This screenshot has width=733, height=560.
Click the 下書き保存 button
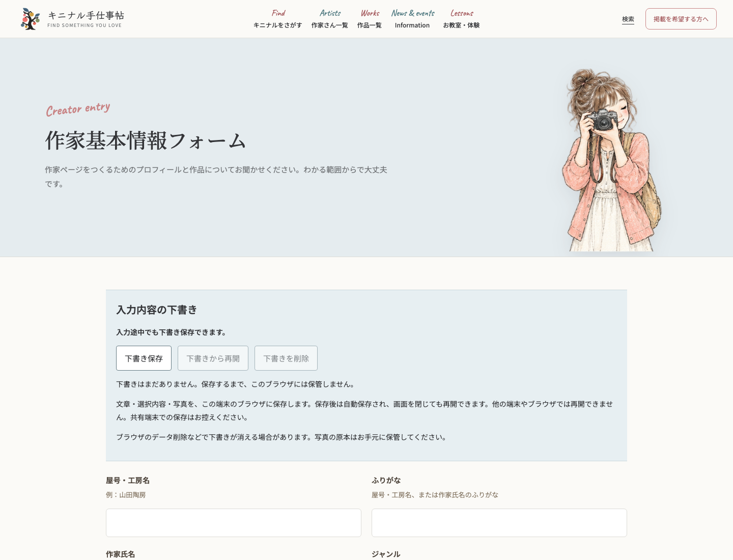tap(144, 358)
